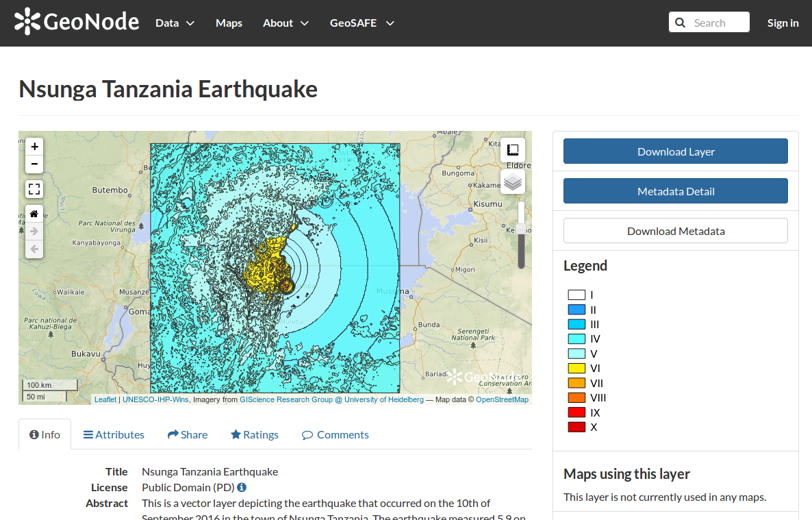Zoom out on the map
The image size is (812, 520).
click(34, 164)
